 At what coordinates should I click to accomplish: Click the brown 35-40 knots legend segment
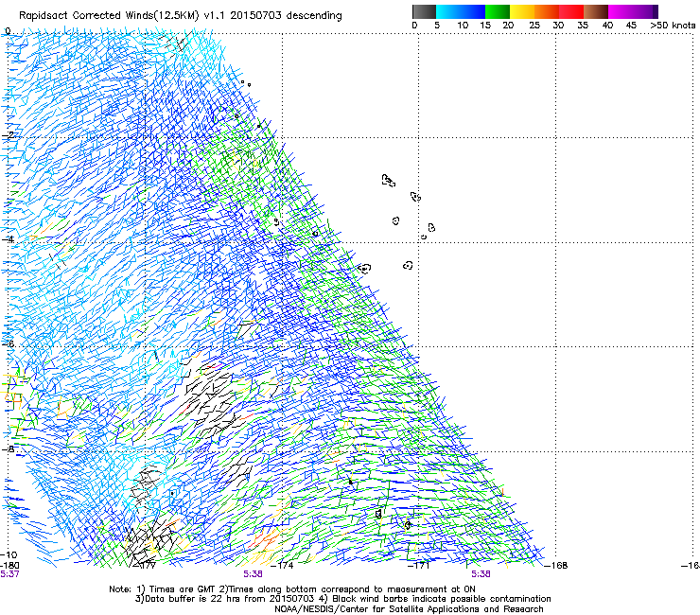click(596, 11)
